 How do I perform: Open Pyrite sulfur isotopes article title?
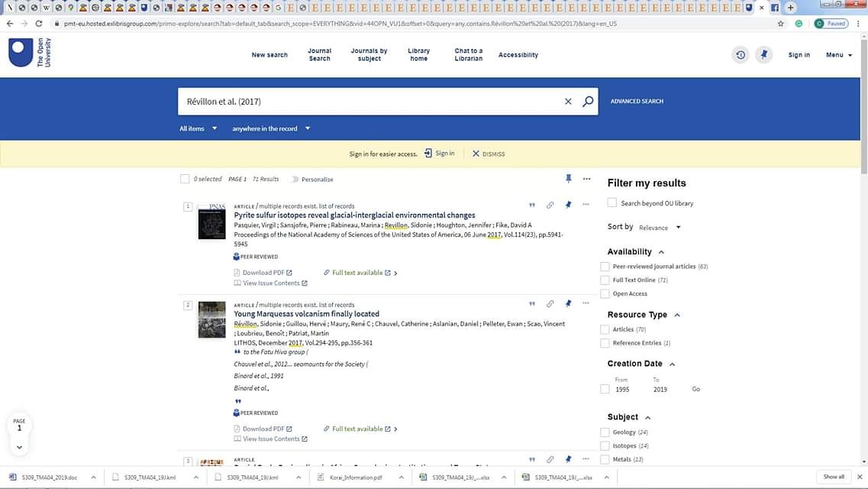354,215
